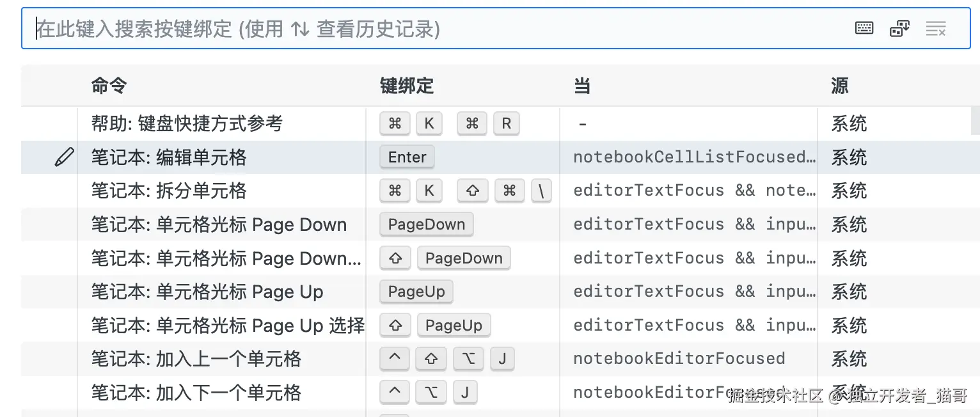Click the 当 column header
This screenshot has width=980, height=417.
(581, 86)
